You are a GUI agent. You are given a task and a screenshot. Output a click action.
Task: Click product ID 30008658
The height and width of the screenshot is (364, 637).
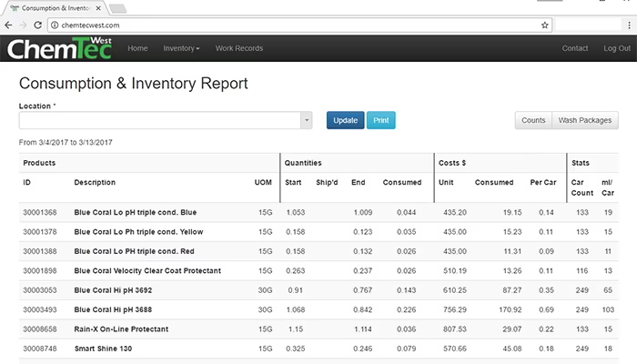[40, 329]
